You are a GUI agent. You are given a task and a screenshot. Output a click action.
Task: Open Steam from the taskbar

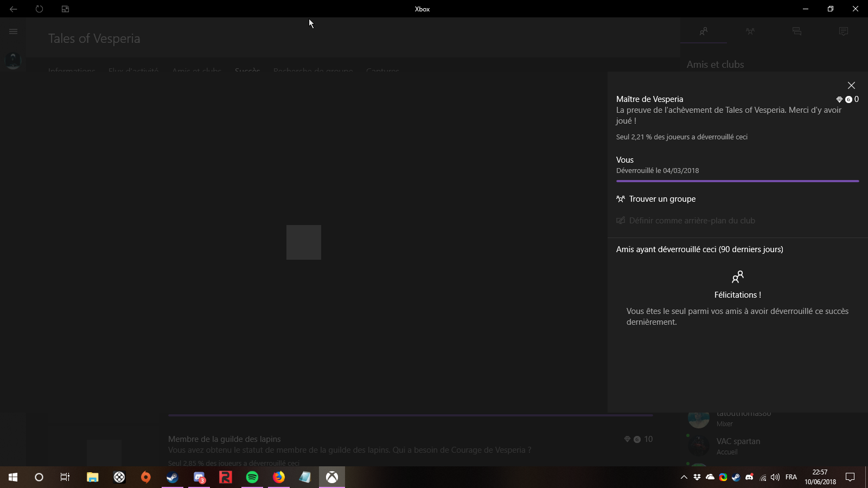pyautogui.click(x=173, y=477)
